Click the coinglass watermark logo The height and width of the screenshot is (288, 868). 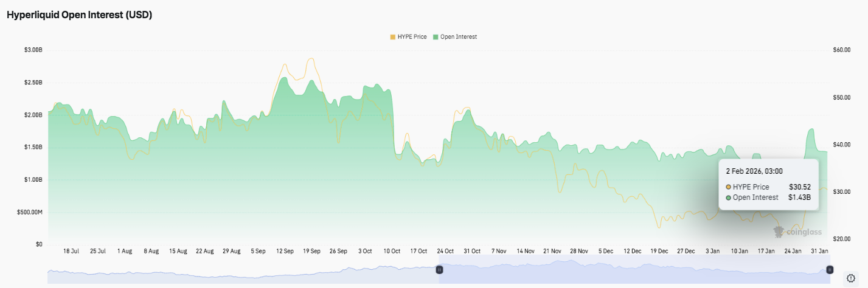tap(797, 231)
